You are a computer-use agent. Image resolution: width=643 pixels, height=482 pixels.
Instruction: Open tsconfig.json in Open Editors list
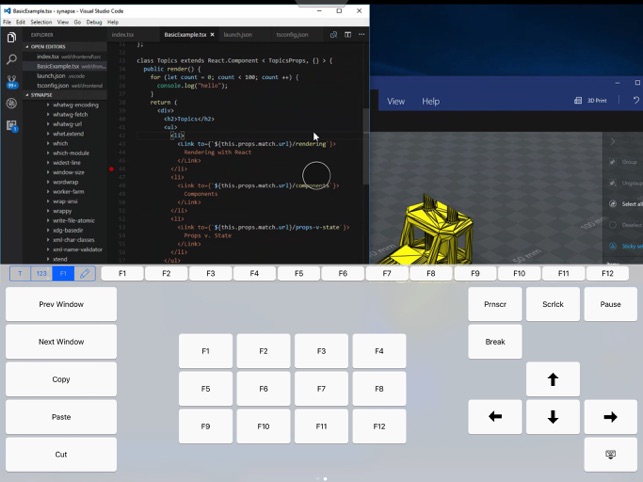(70, 86)
